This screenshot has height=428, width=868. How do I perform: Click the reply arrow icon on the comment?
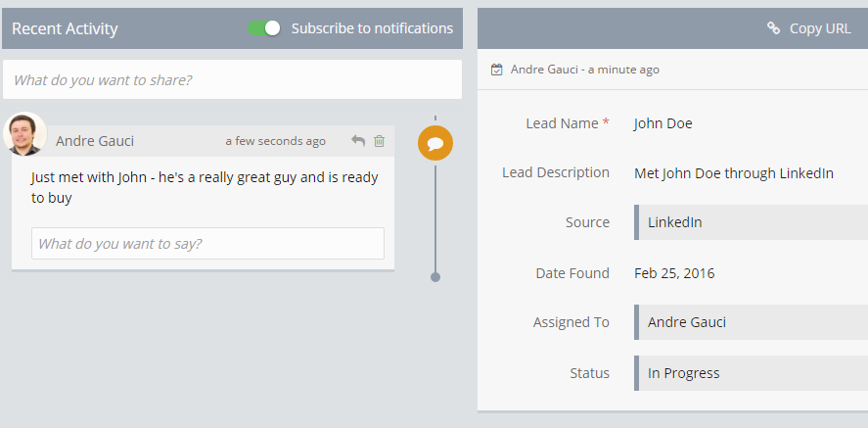358,141
